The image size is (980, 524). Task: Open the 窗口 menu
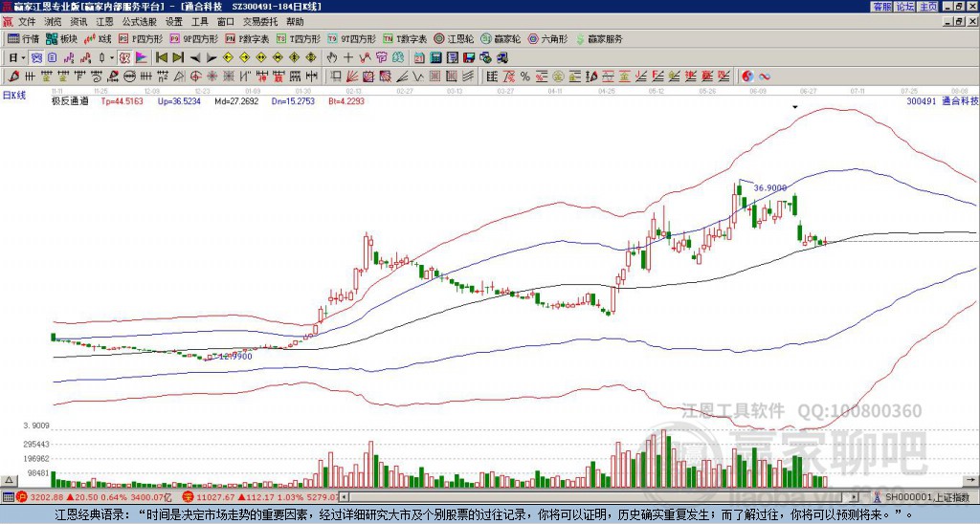(226, 22)
